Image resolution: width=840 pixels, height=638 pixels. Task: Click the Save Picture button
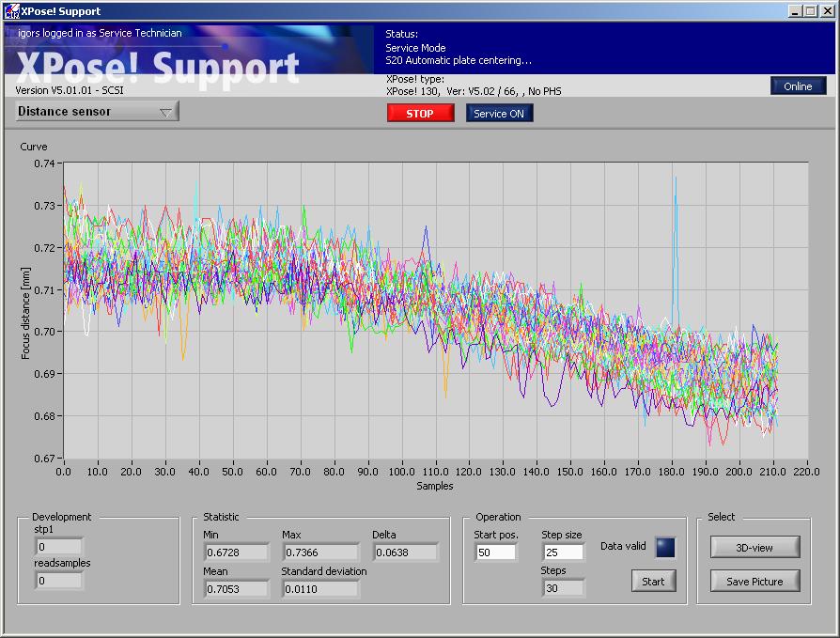click(x=754, y=582)
